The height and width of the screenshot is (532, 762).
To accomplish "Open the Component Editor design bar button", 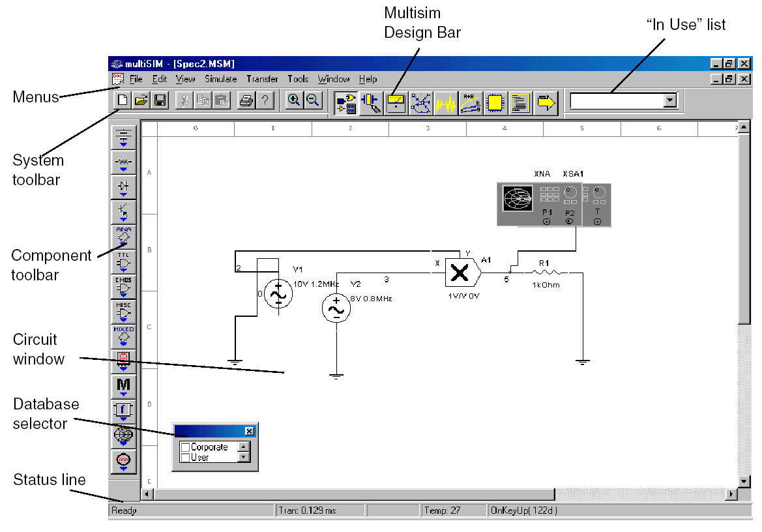I will pyautogui.click(x=372, y=103).
